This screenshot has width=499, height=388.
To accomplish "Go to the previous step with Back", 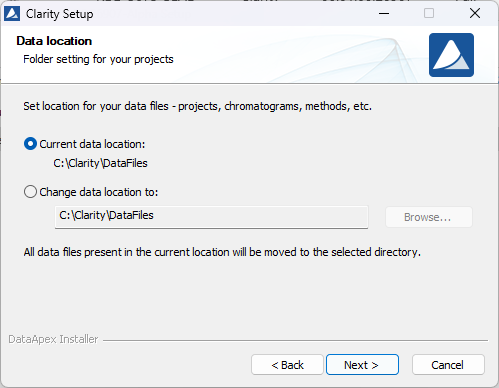I will [287, 365].
